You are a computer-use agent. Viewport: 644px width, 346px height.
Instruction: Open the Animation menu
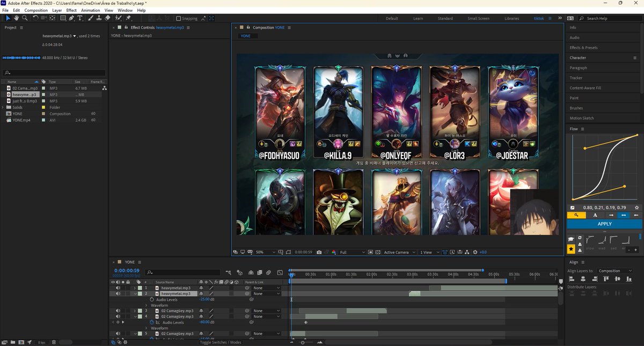pyautogui.click(x=90, y=10)
